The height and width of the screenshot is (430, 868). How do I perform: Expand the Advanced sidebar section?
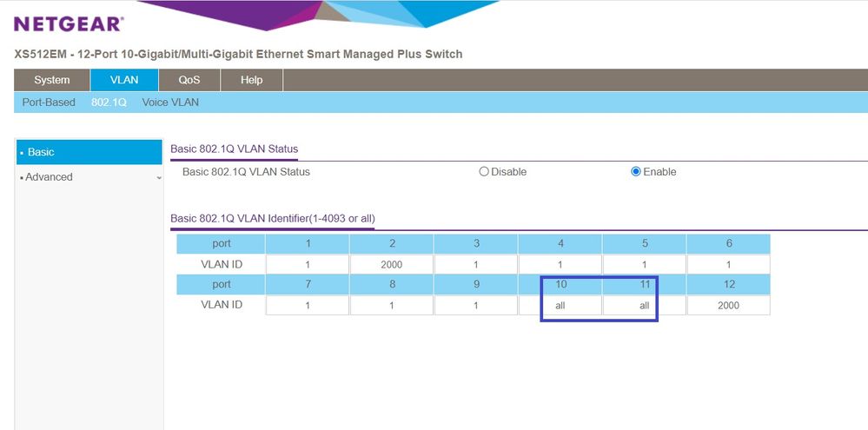point(50,177)
